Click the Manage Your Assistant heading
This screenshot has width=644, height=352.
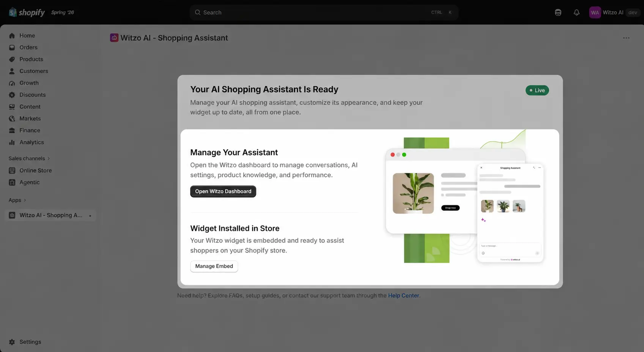click(x=234, y=152)
